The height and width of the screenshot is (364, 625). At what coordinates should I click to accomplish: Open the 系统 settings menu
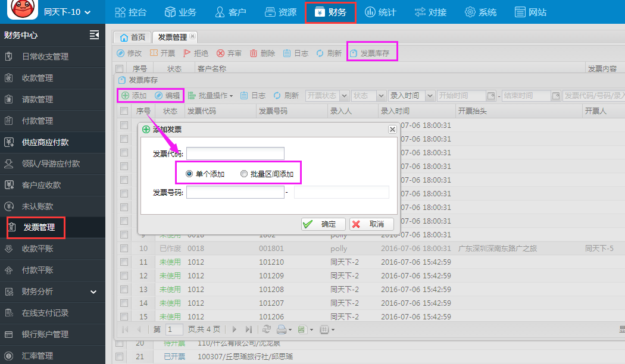coord(480,12)
